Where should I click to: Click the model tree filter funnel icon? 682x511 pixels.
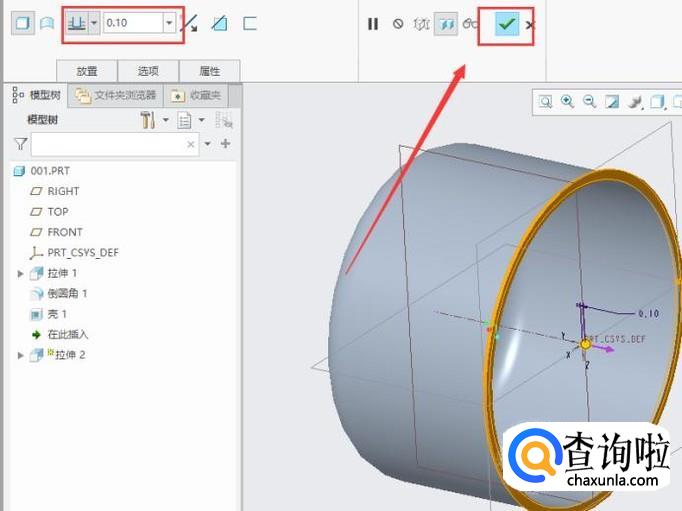[20, 144]
